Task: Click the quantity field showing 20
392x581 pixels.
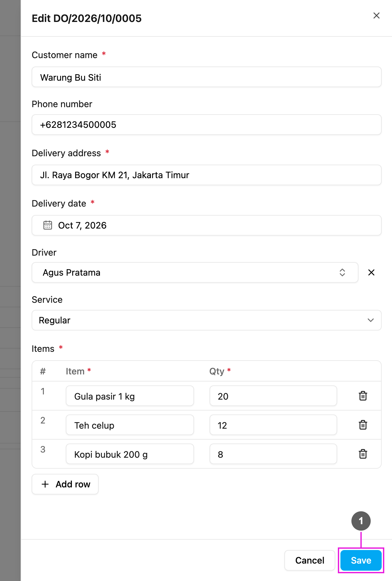Action: coord(273,396)
